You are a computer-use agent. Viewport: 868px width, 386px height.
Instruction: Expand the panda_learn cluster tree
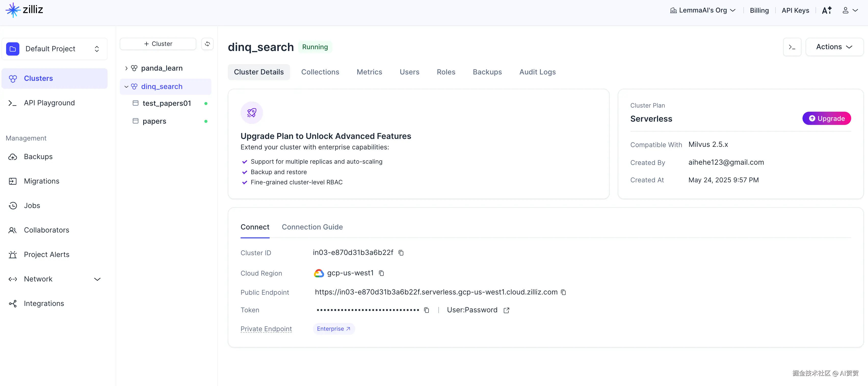coord(126,68)
